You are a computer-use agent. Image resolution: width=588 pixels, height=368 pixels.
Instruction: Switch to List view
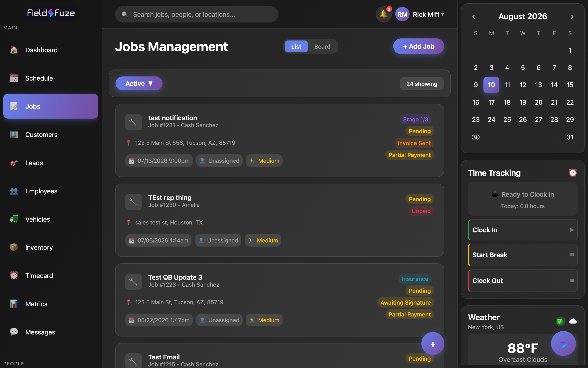[x=296, y=46]
